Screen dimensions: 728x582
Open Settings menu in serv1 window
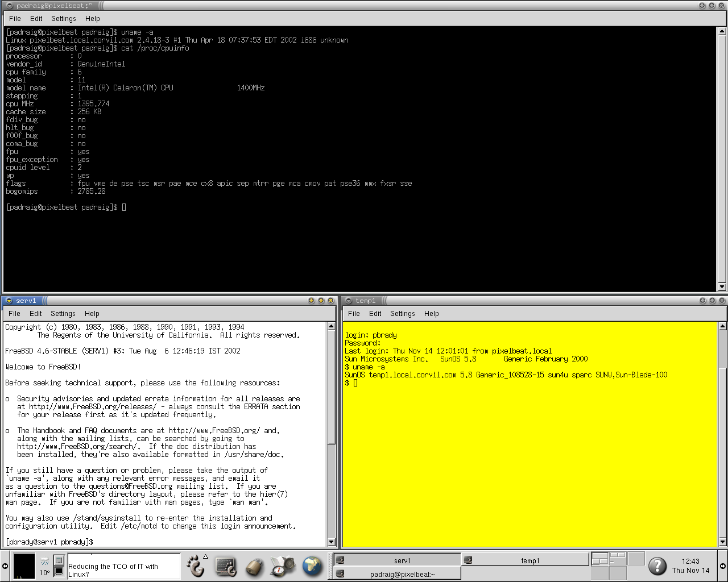[x=63, y=314]
